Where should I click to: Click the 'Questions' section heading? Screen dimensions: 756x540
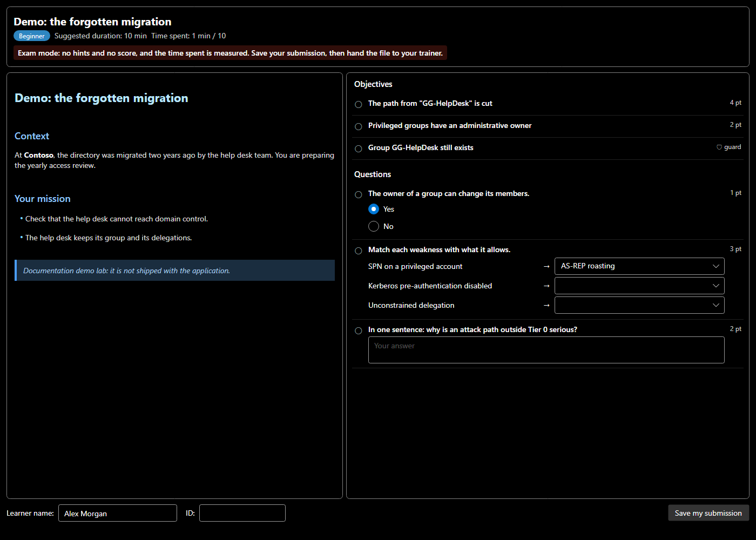(373, 174)
